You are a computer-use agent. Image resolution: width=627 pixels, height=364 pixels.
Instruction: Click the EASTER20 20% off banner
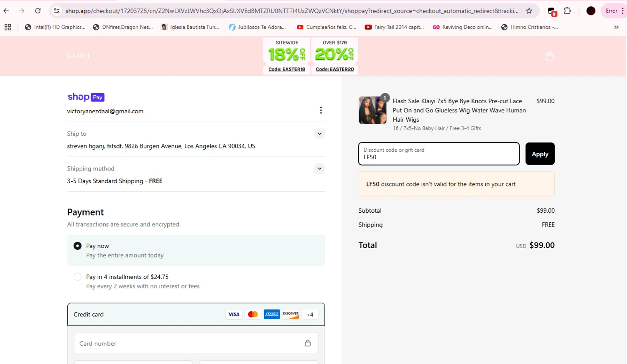pos(335,56)
